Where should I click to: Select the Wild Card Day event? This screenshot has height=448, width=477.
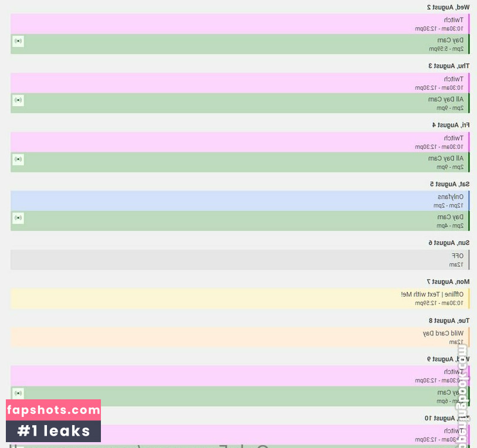tap(239, 337)
